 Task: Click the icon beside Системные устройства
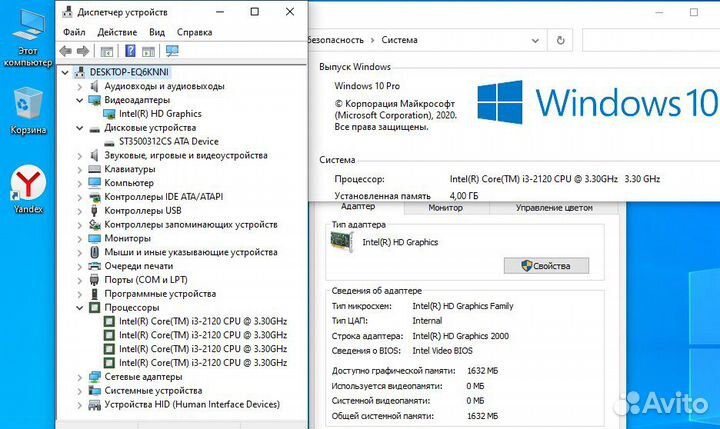coord(94,390)
